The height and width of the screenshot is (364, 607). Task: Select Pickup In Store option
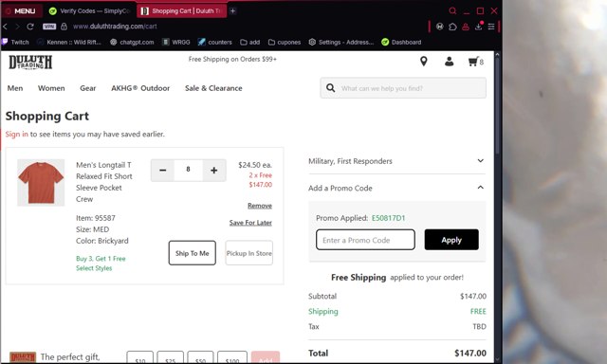(248, 253)
